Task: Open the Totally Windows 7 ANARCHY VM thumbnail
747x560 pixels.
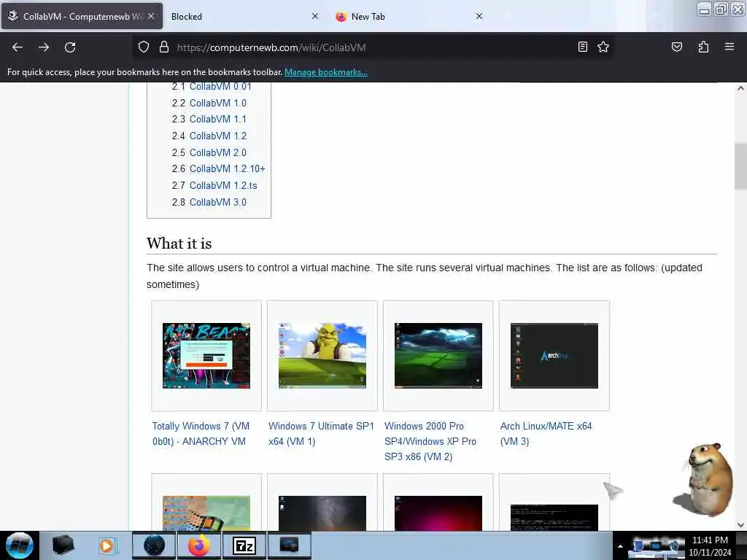Action: click(x=206, y=356)
